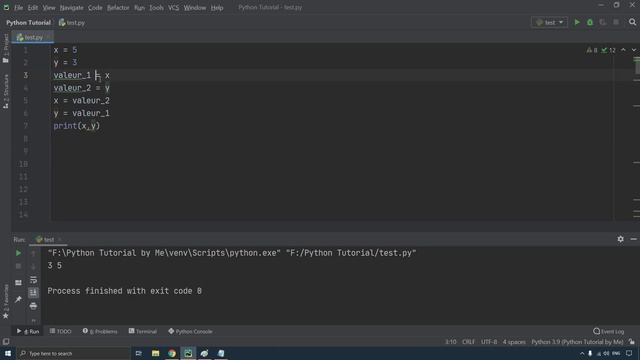Viewport: 640px width, 360px height.
Task: Open Run panel settings gear icon
Action: (620, 239)
